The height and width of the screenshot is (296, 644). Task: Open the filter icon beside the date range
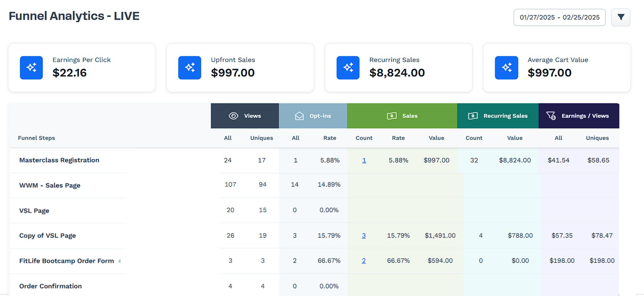pyautogui.click(x=620, y=17)
